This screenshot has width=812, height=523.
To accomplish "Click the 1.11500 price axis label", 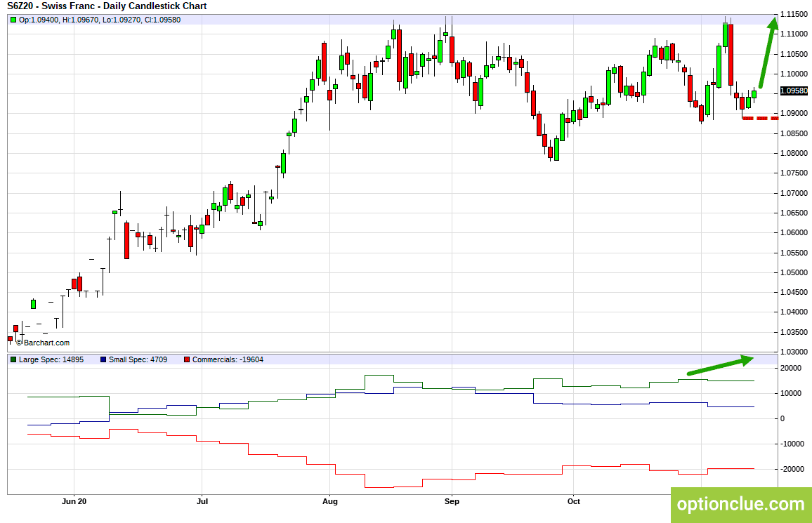I will click(794, 14).
